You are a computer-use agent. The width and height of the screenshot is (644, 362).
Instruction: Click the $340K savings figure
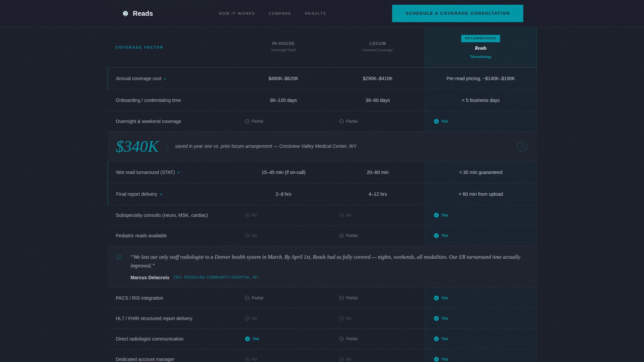click(137, 146)
